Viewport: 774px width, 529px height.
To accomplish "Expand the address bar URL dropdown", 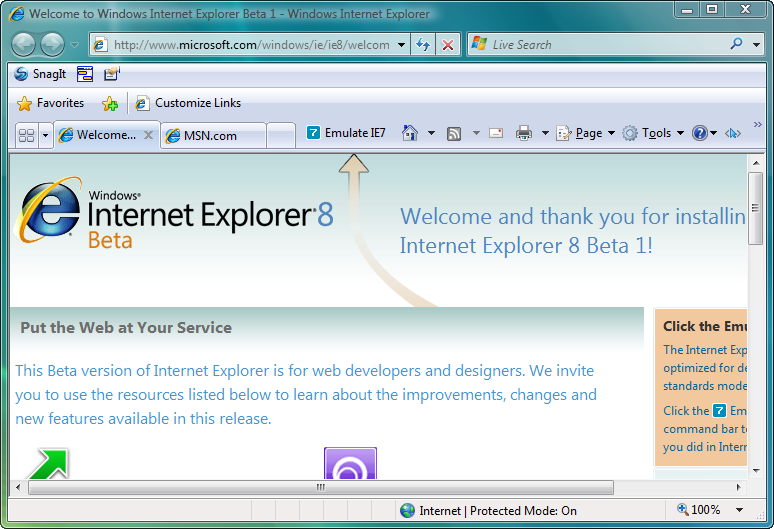I will coord(401,45).
